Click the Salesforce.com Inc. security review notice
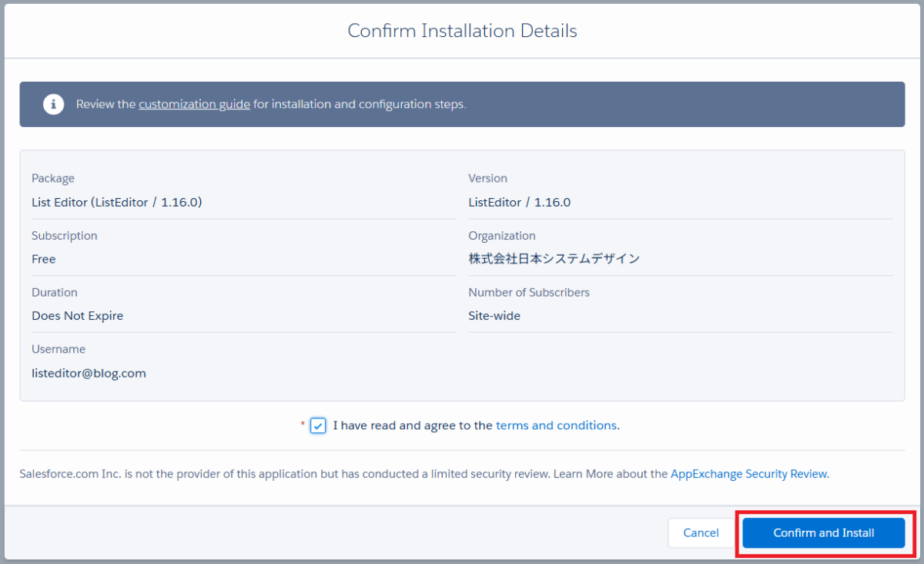 pos(424,474)
